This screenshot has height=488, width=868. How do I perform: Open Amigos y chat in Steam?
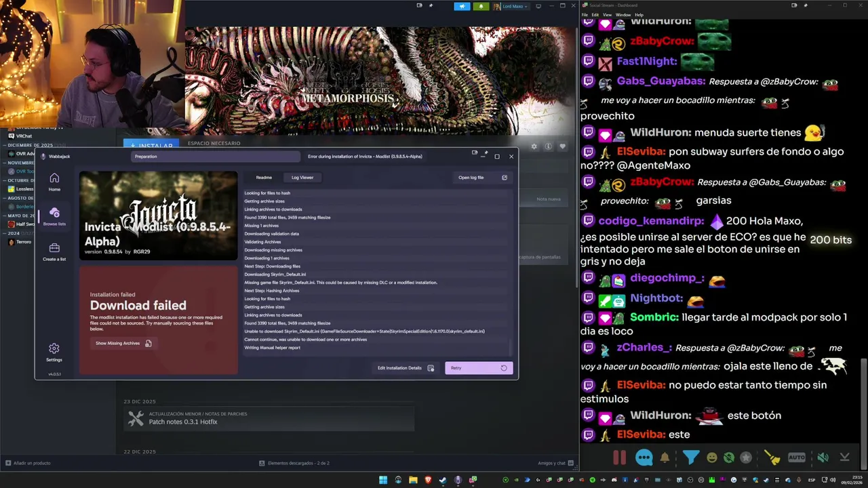point(555,463)
